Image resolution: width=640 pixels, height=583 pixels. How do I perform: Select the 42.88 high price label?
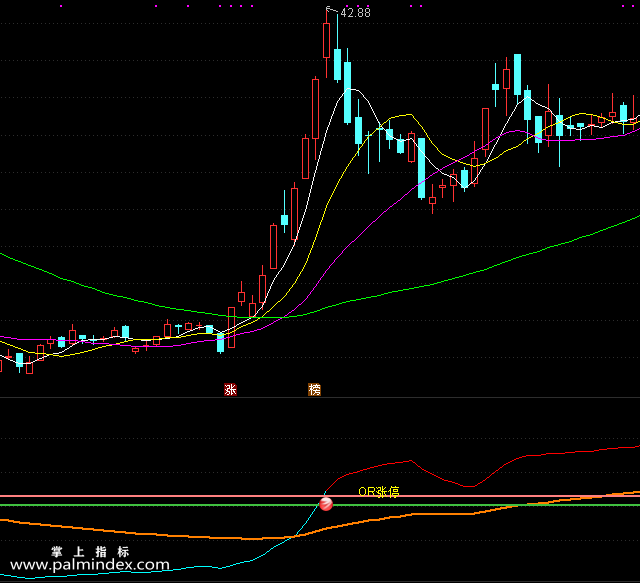[x=355, y=13]
